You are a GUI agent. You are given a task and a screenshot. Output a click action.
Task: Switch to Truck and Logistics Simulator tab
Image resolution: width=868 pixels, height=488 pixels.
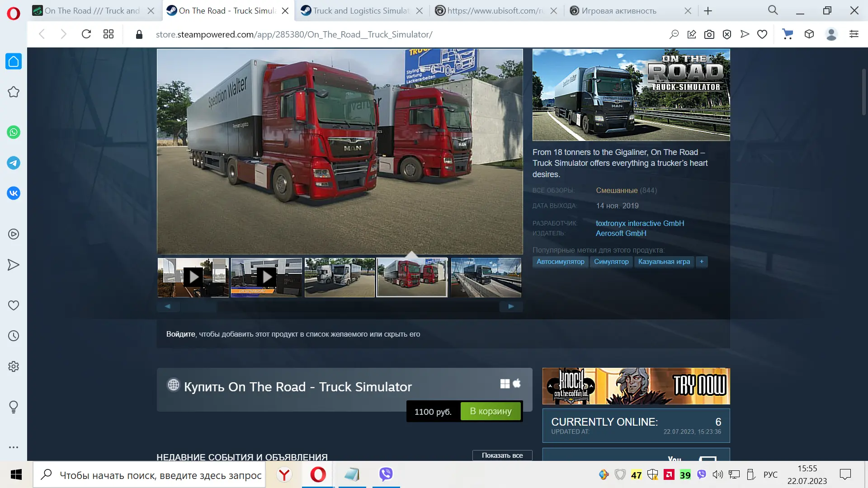coord(355,11)
